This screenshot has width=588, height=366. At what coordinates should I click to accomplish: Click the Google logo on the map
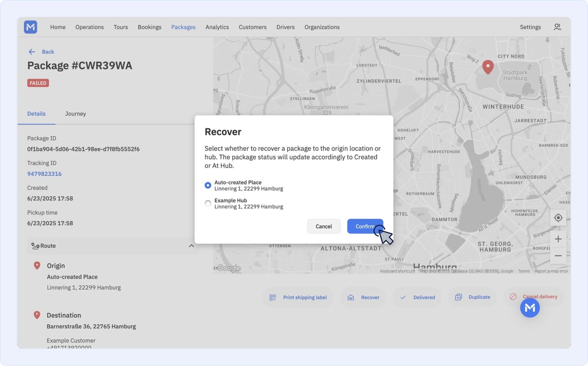click(228, 268)
